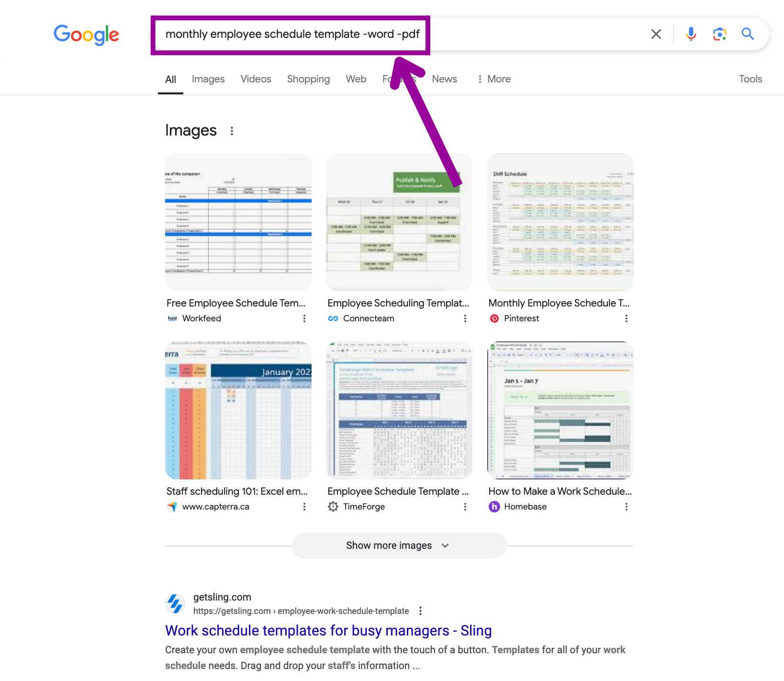The width and height of the screenshot is (784, 681).
Task: Open the Connecteam scheduling template thumbnail
Action: (x=399, y=222)
